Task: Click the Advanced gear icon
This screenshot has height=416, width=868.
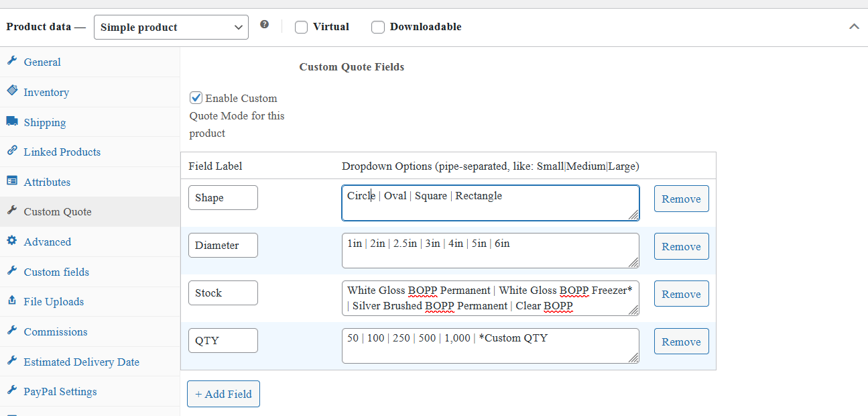Action: 12,241
